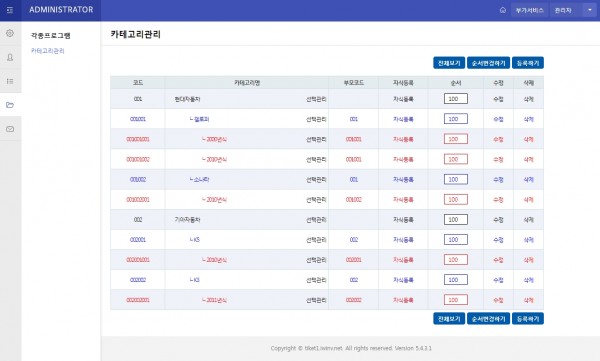
Task: Toggle the hamburger menu icon beside ADMINISTRATOR
Action: (x=10, y=10)
